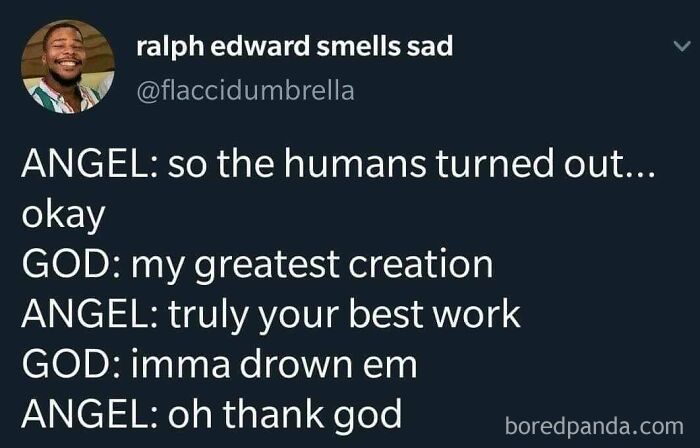Click the "ANGEL: truly your best work" line

tap(271, 314)
